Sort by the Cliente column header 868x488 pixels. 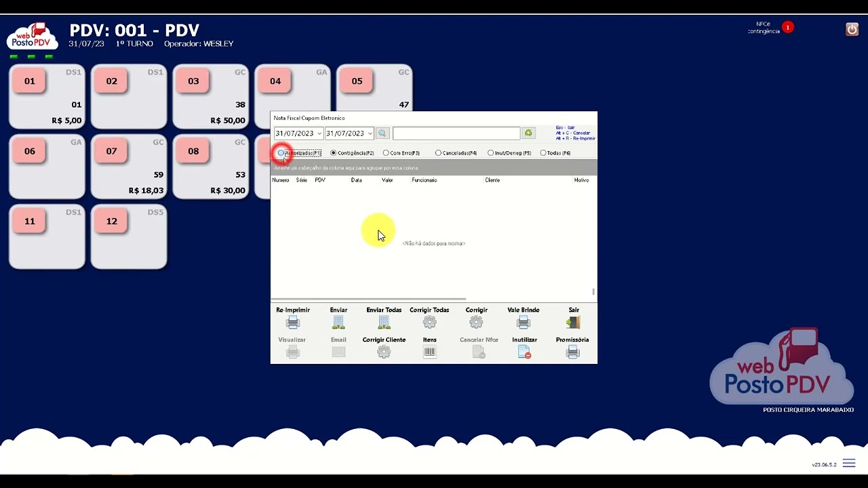tap(492, 180)
